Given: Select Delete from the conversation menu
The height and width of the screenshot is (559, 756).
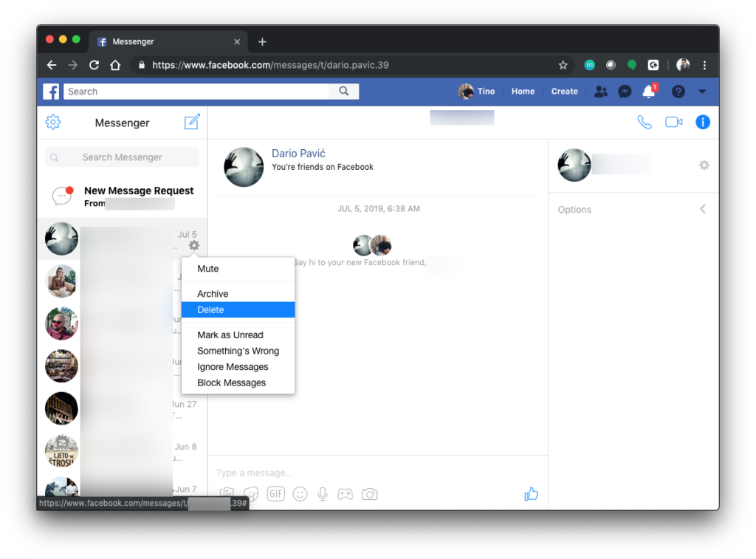Looking at the screenshot, I should [210, 310].
